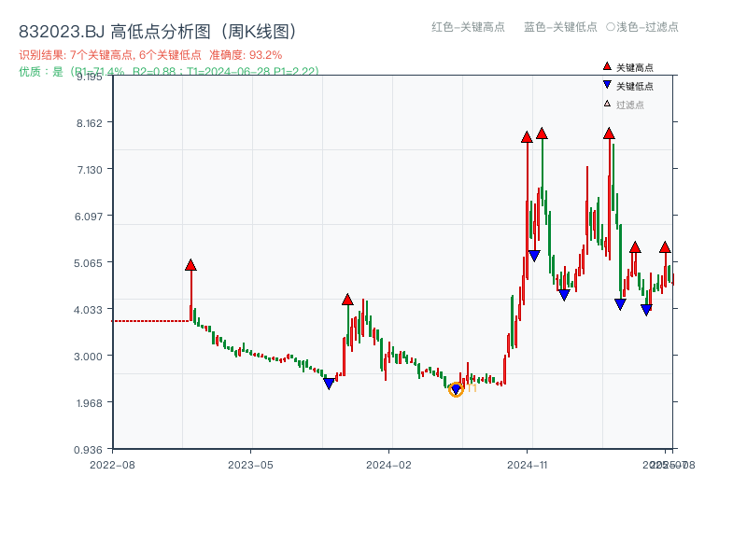Select the orange-circled low point marker
The width and height of the screenshot is (747, 560).
(457, 389)
